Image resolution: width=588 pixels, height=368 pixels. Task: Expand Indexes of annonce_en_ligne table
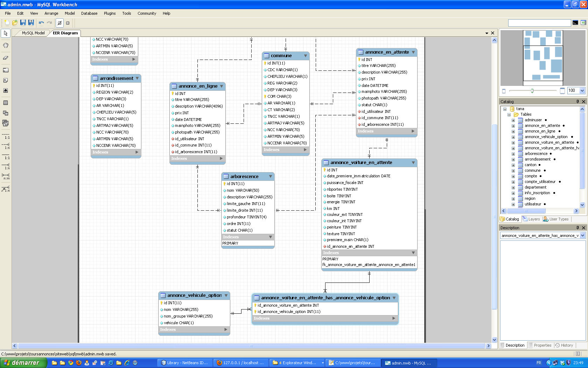coord(221,158)
